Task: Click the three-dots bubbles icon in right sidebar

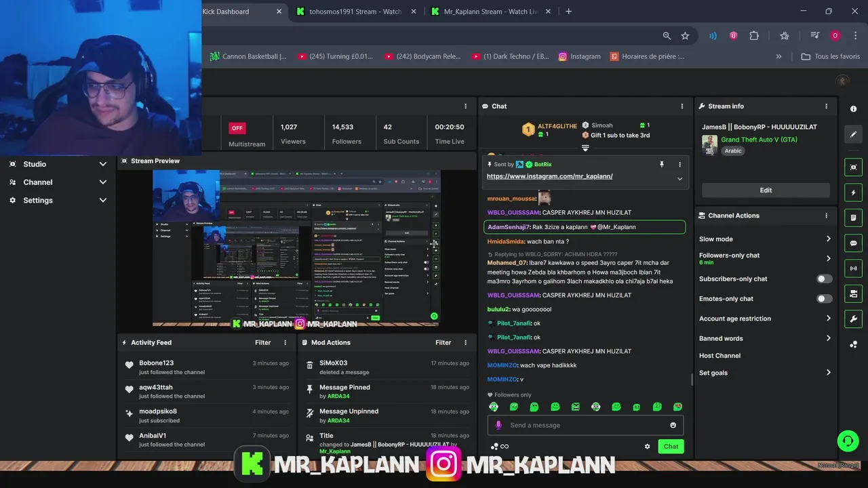Action: tap(853, 344)
